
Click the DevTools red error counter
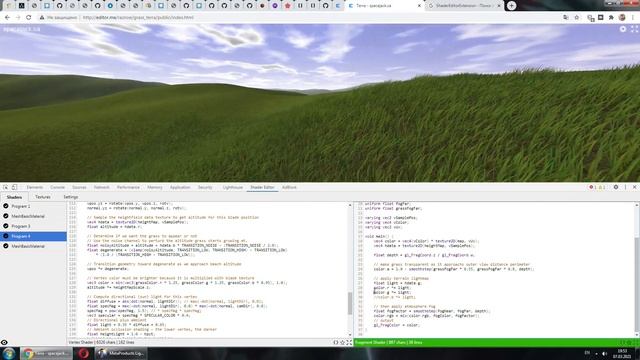(x=593, y=187)
